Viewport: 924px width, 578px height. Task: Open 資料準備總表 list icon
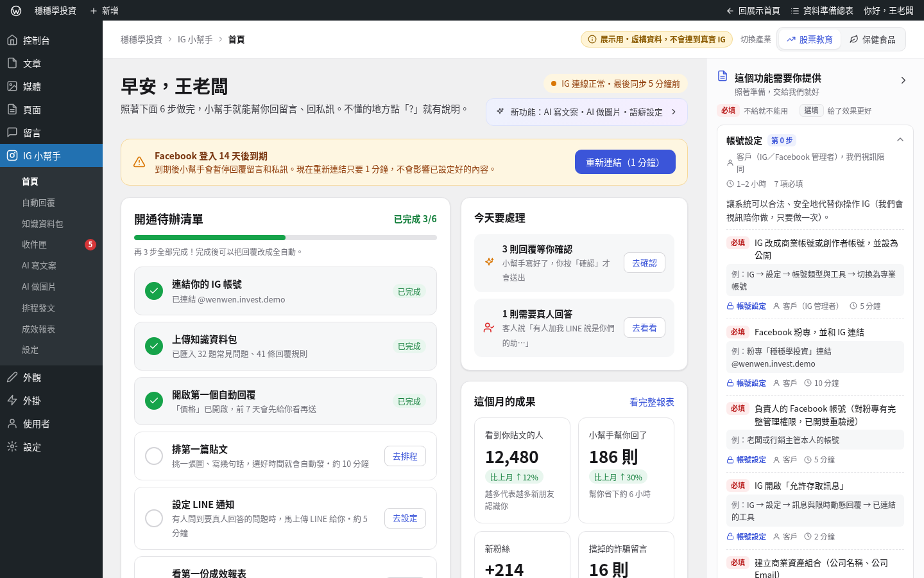[x=795, y=11]
